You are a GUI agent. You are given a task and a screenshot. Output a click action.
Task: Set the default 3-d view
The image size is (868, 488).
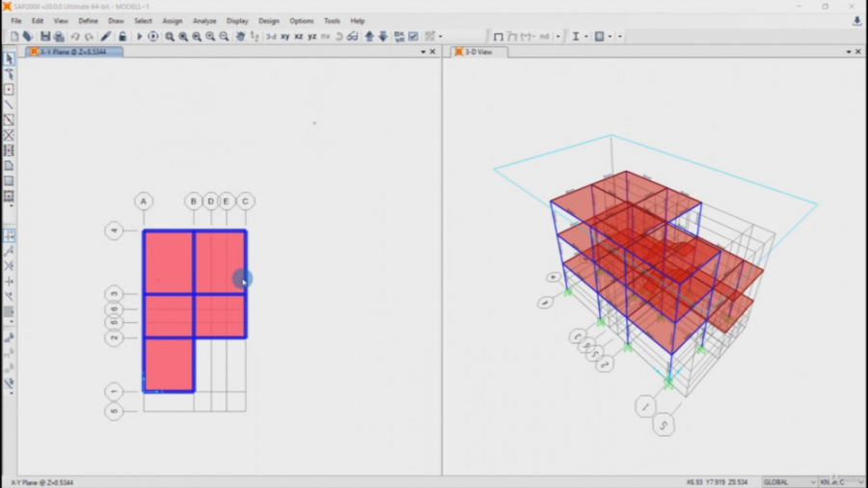pyautogui.click(x=271, y=37)
